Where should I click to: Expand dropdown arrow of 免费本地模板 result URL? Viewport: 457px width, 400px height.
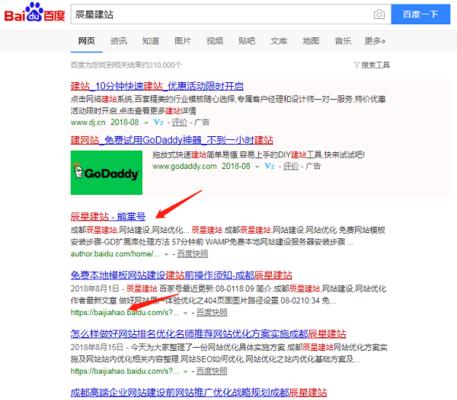[x=185, y=313]
